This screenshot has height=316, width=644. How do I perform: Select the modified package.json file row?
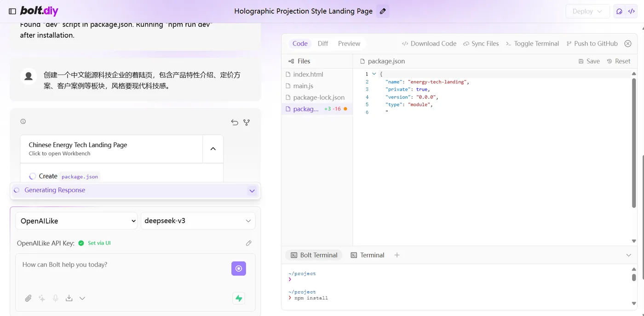[x=317, y=109]
